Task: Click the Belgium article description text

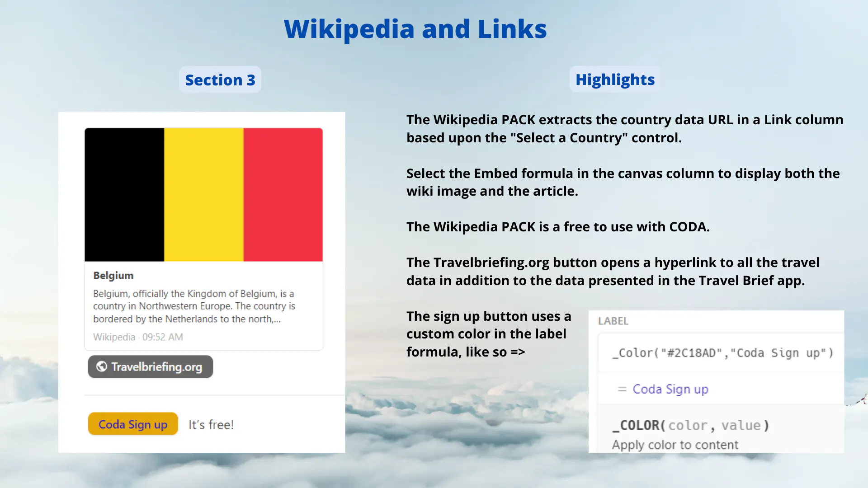Action: [x=194, y=306]
